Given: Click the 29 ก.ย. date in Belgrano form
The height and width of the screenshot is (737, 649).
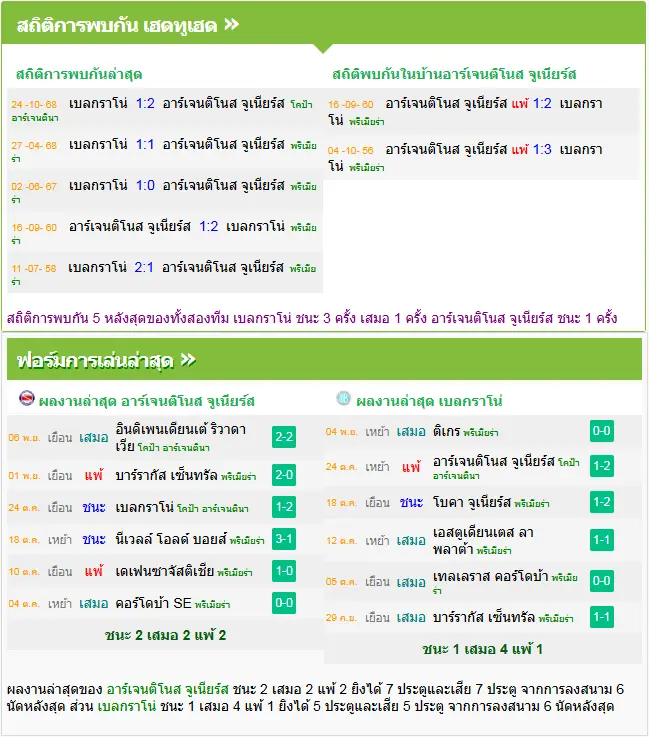Looking at the screenshot, I should click(x=342, y=618).
